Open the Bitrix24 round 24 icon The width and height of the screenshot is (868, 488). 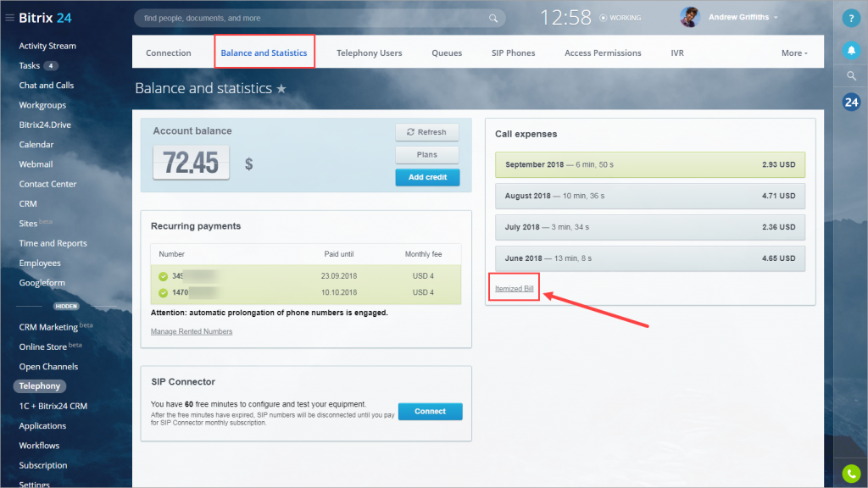coord(851,102)
